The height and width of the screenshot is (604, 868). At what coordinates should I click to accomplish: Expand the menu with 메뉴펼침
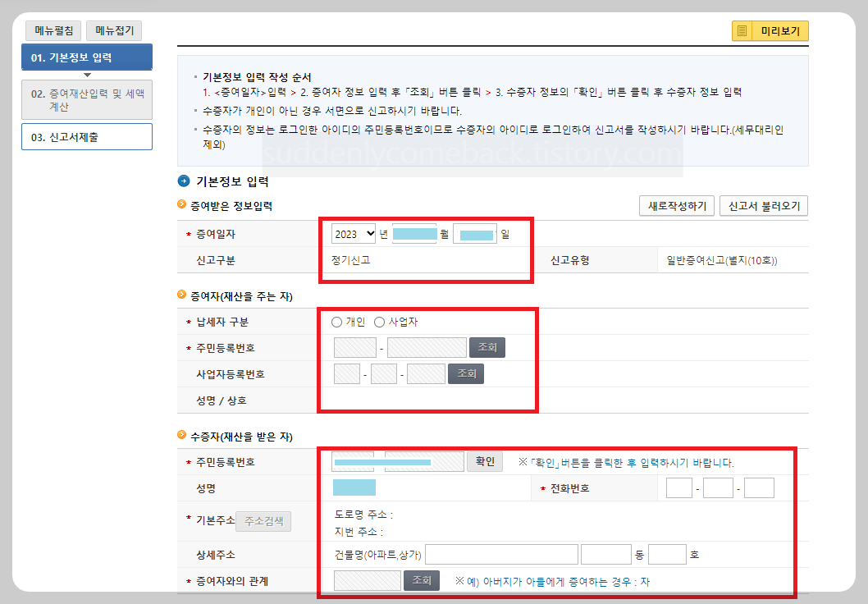click(x=53, y=30)
